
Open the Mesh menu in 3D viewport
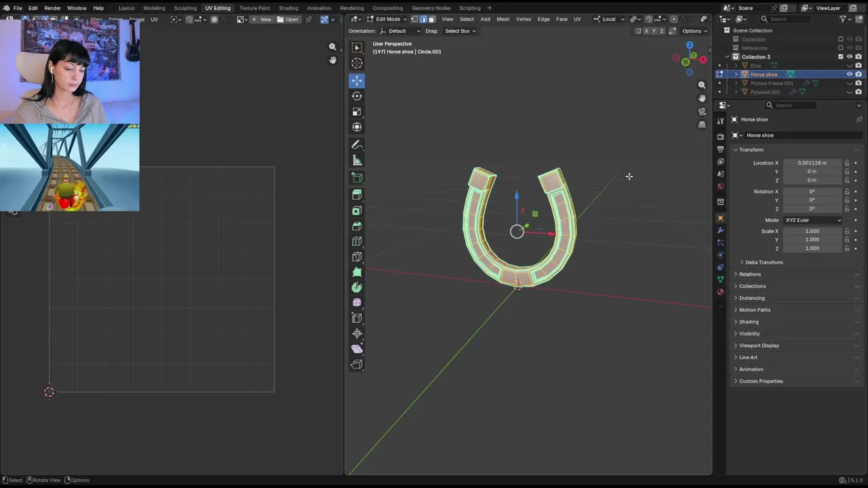502,19
